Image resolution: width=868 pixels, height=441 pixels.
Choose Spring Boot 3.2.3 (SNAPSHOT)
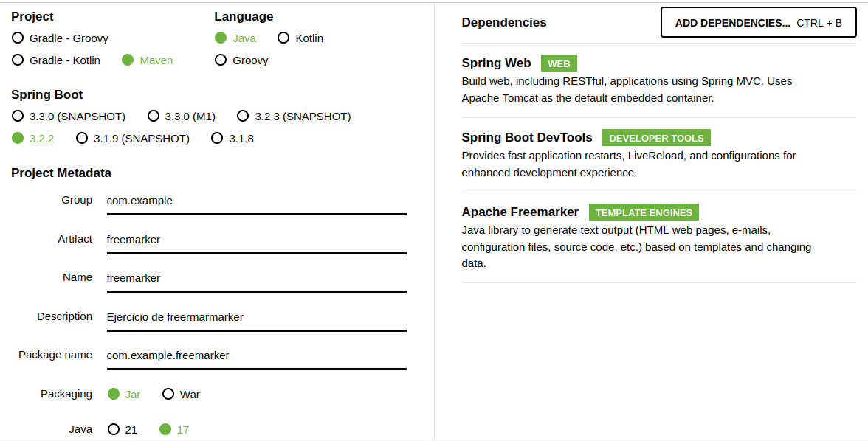click(x=294, y=117)
